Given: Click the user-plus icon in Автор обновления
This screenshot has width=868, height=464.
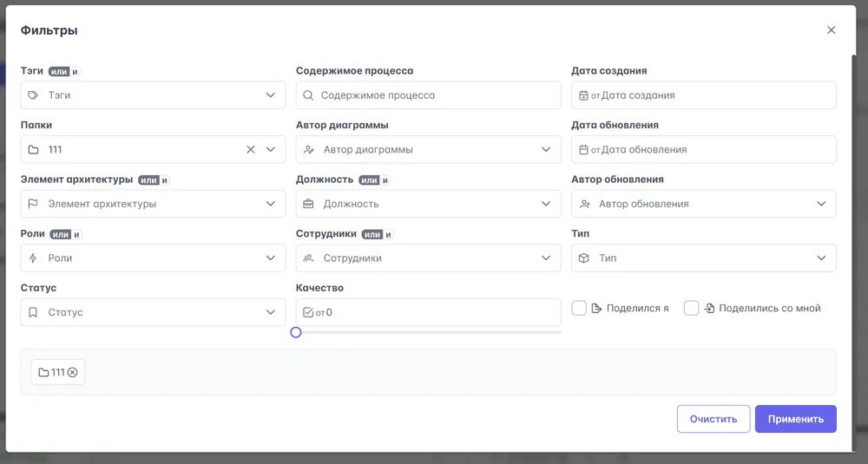Looking at the screenshot, I should (584, 204).
